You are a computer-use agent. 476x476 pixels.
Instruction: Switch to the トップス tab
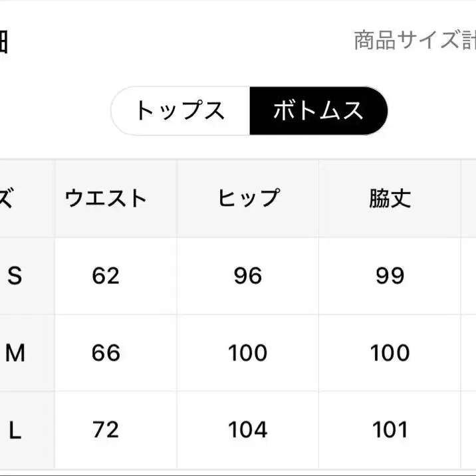pyautogui.click(x=180, y=110)
